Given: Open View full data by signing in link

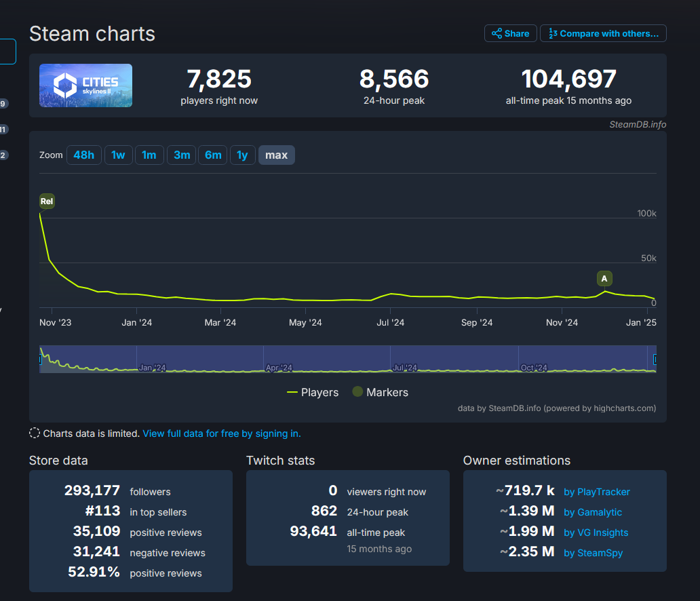Looking at the screenshot, I should click(221, 433).
